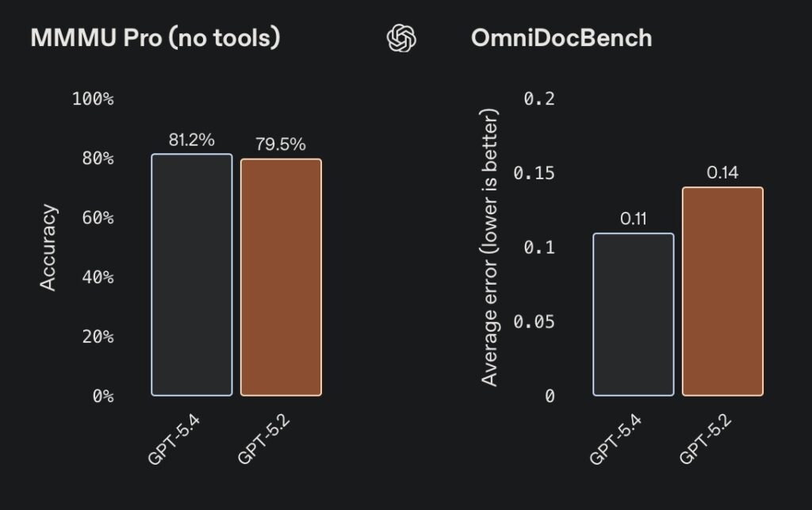This screenshot has height=510, width=812.
Task: Click the 100% tick on Accuracy axis
Action: point(93,99)
